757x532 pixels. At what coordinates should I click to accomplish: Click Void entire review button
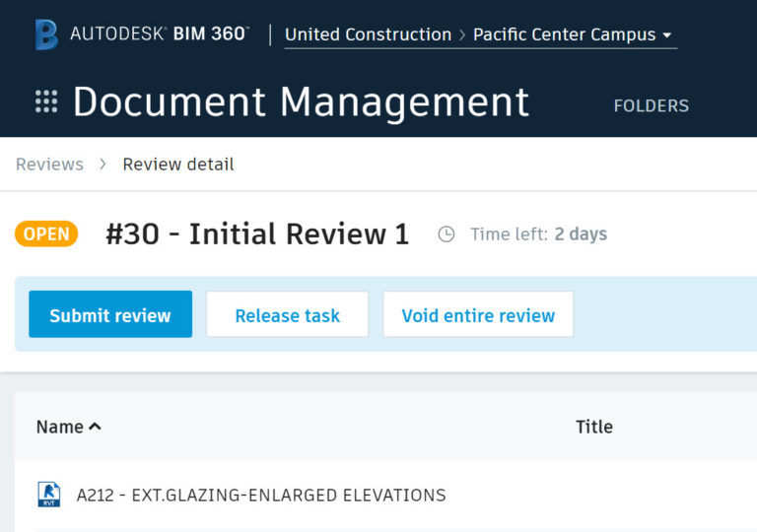(478, 314)
